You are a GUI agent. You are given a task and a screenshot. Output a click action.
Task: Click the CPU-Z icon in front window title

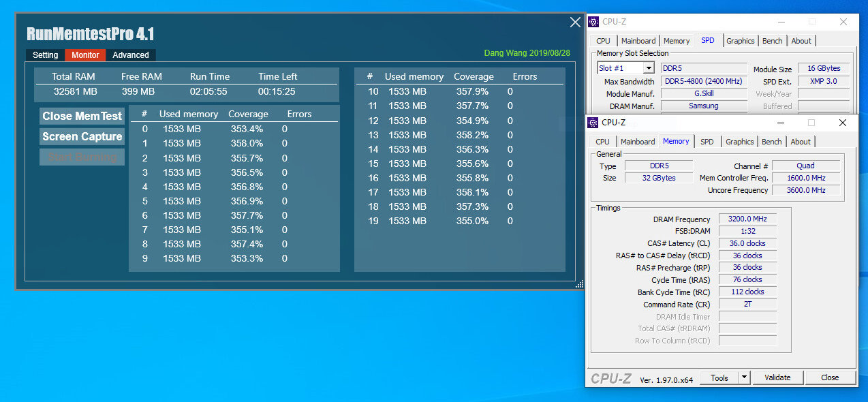(593, 123)
